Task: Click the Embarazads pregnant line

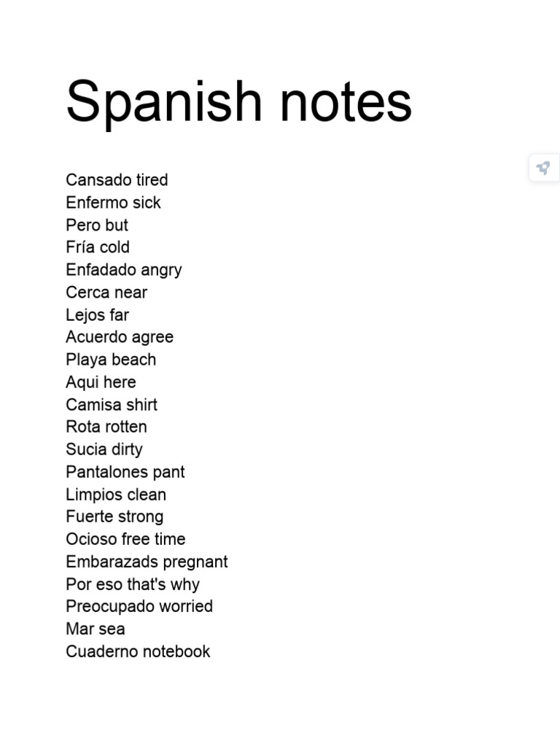Action: coord(147,562)
